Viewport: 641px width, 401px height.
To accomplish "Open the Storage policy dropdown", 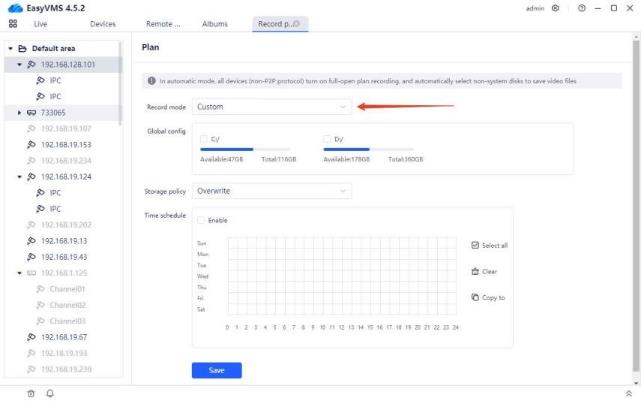I will pos(272,190).
